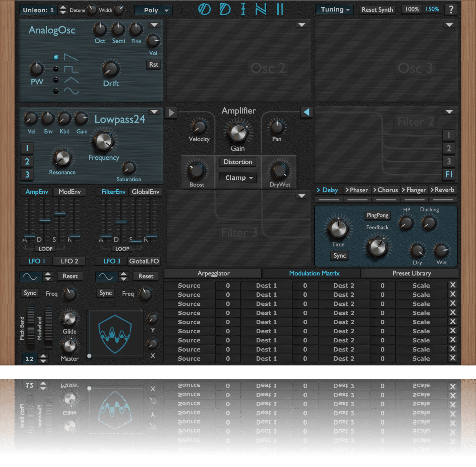
Task: Click the Semi knob in AnalogOsc
Action: click(118, 29)
